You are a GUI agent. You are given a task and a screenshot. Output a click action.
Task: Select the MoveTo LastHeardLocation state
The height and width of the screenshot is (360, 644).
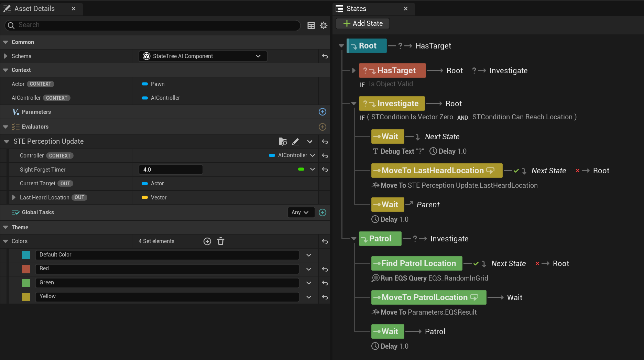click(437, 171)
